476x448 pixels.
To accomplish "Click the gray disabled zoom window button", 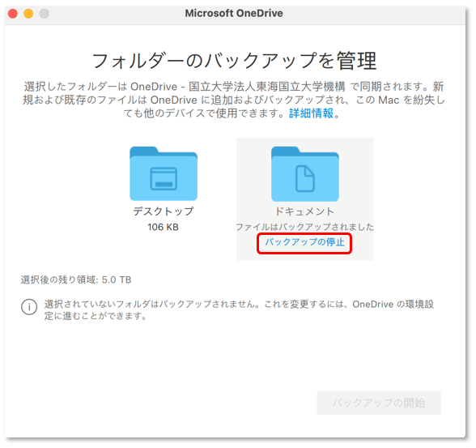I will click(x=45, y=13).
